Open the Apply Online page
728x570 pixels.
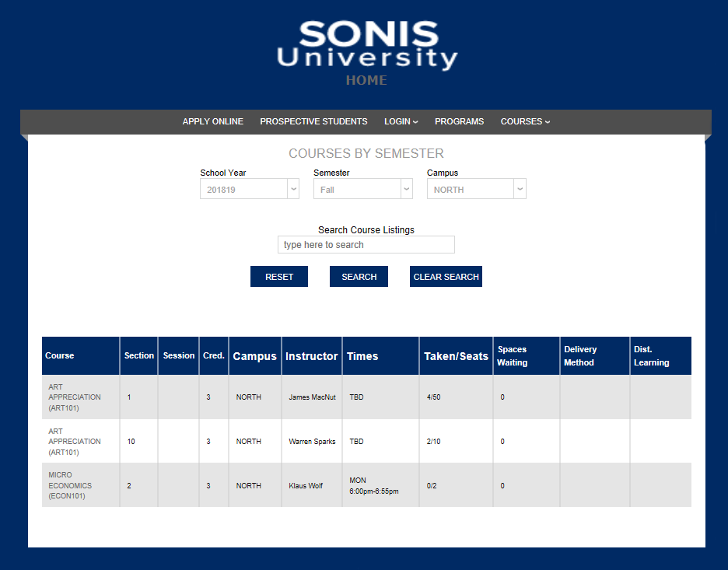click(x=212, y=121)
